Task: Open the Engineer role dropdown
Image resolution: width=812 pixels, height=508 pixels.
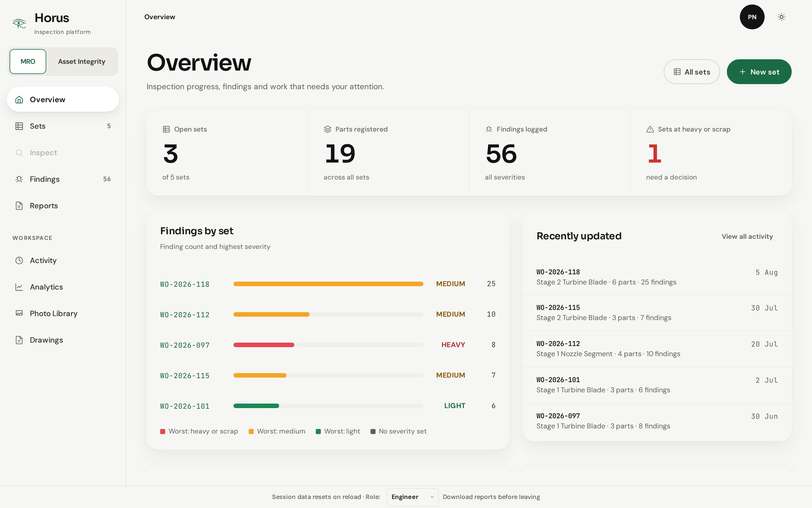Action: coord(412,497)
